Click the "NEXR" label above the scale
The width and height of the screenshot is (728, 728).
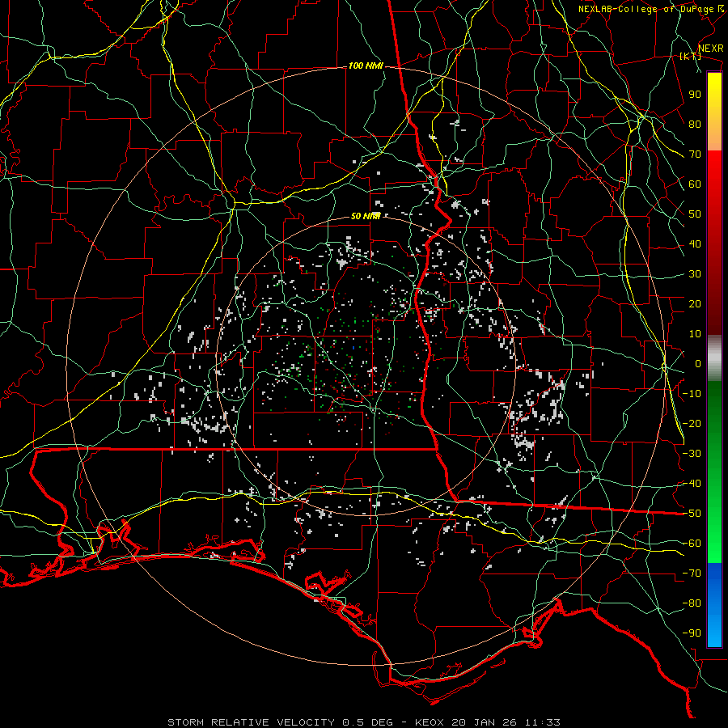click(x=711, y=49)
